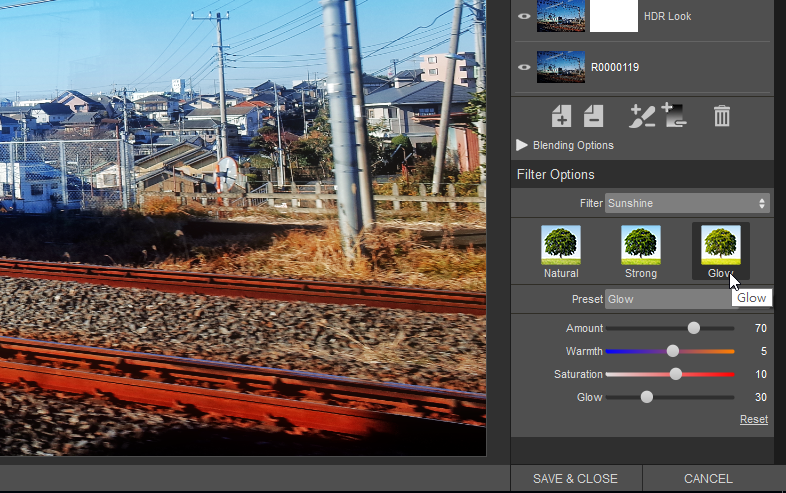The image size is (786, 493).
Task: Click the Warmth slider handle
Action: coord(673,351)
